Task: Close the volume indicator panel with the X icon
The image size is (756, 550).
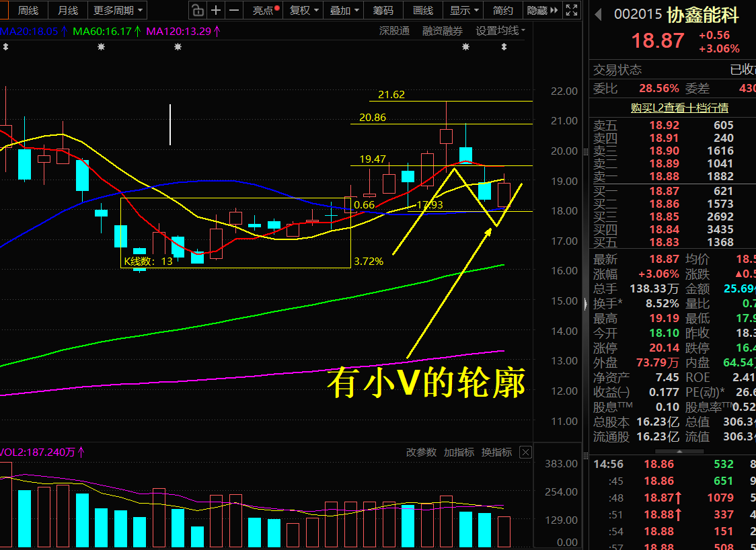Action: click(x=525, y=452)
